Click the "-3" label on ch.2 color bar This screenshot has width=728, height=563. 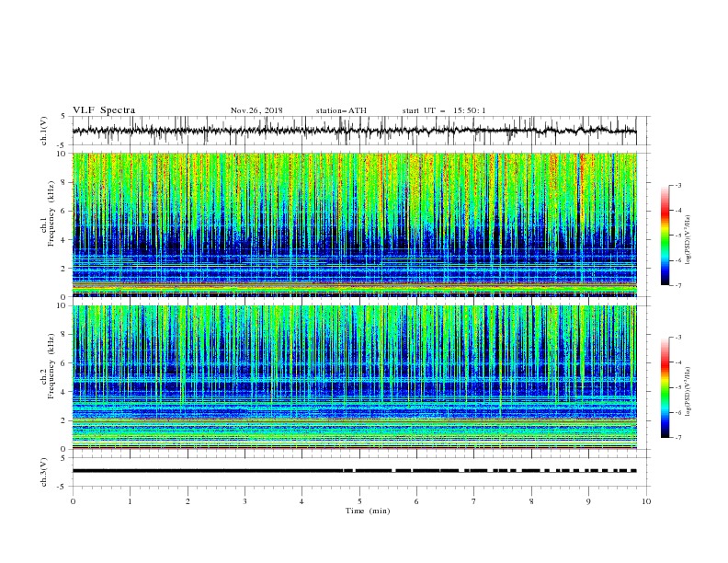pyautogui.click(x=678, y=338)
